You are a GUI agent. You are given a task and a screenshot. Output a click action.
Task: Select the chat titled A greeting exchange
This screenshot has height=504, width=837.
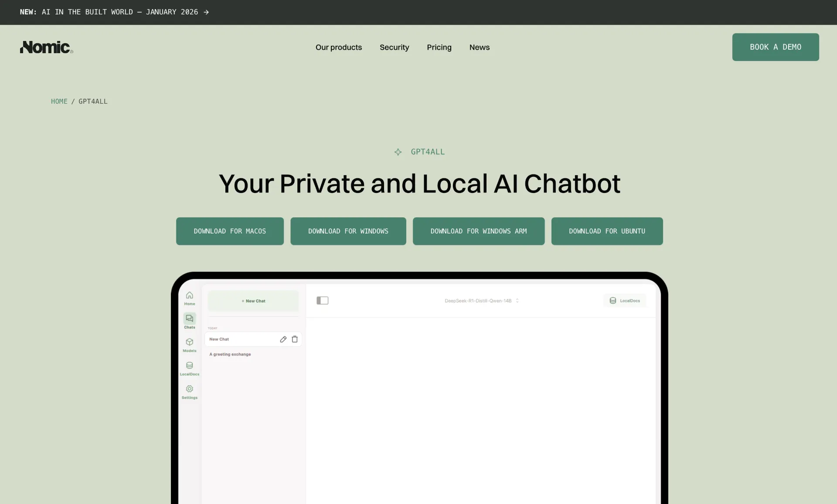coord(230,354)
